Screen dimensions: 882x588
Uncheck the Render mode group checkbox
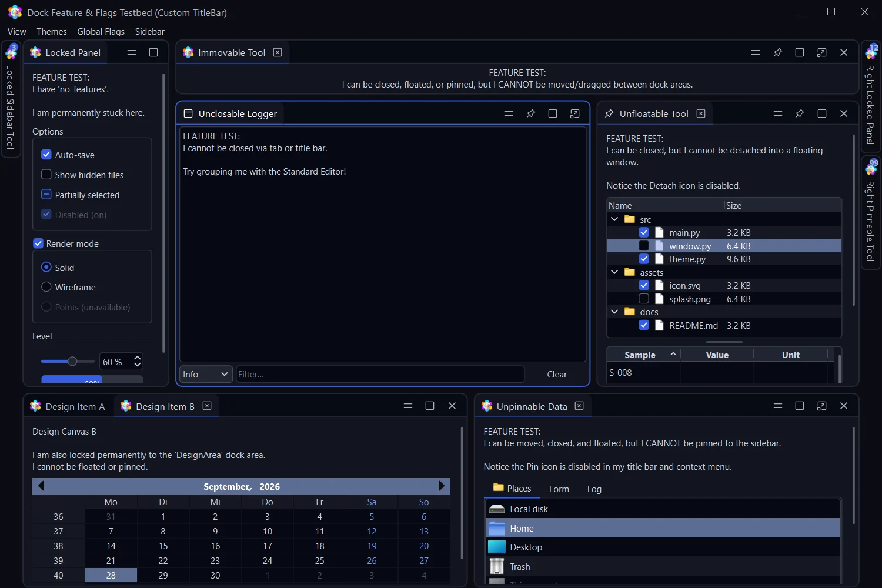(x=38, y=243)
